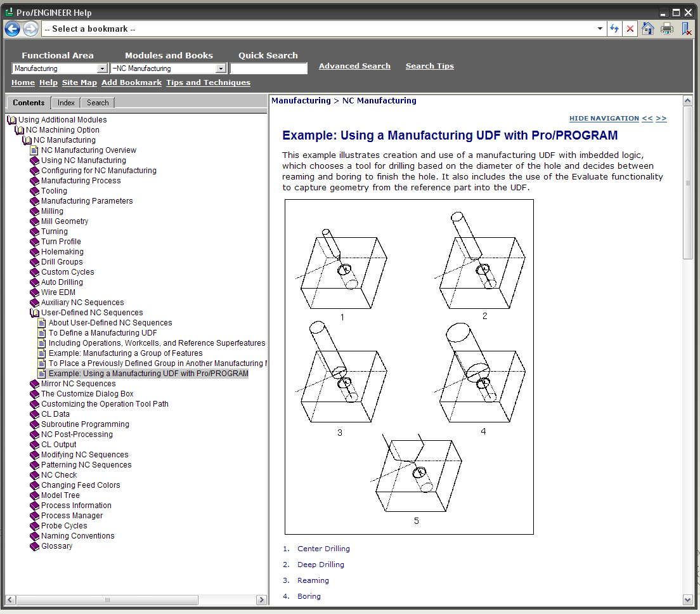Click HIDE NAVIGATION link

(x=604, y=119)
